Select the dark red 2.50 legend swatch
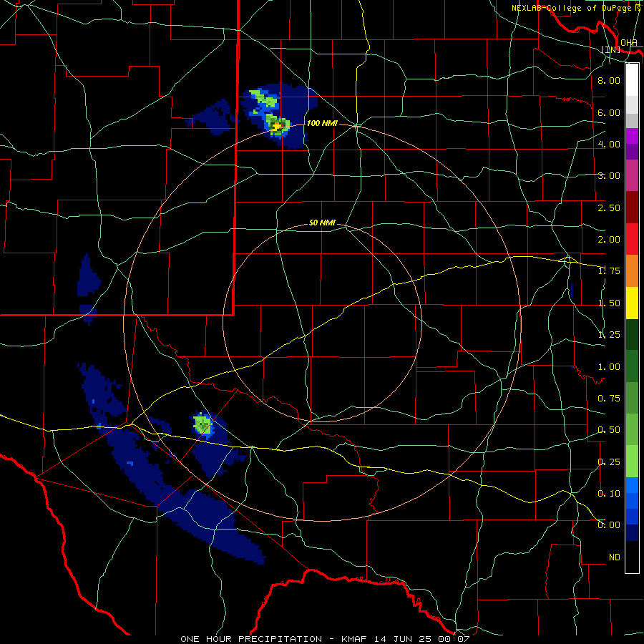The height and width of the screenshot is (644, 644). coord(632,208)
